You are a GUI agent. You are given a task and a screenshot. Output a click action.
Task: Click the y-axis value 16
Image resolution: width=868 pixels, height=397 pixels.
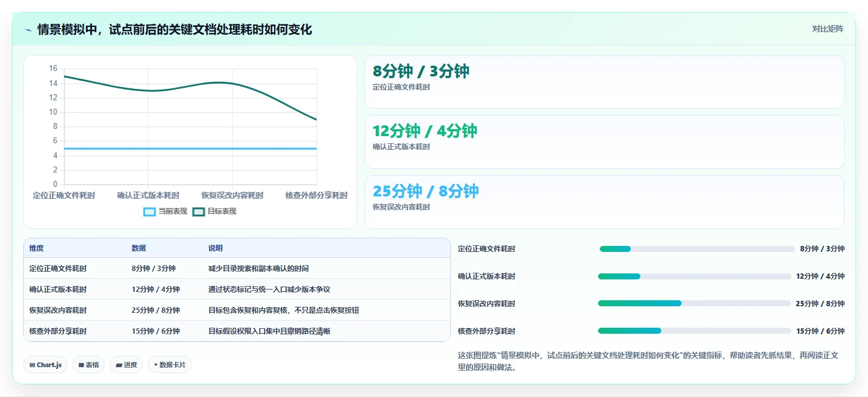[x=53, y=69]
